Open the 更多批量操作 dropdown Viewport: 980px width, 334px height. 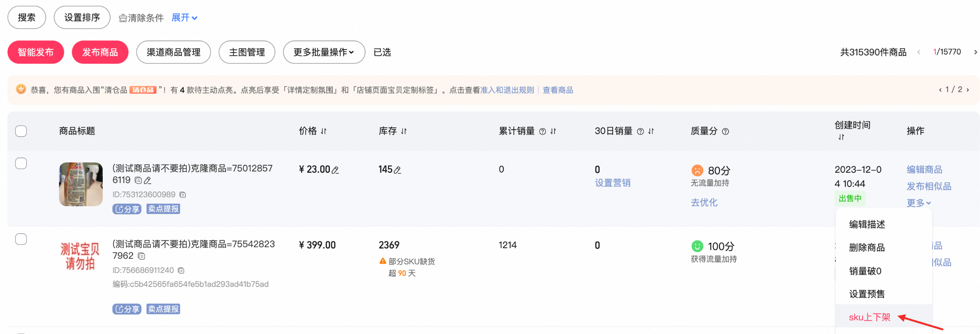pos(324,52)
